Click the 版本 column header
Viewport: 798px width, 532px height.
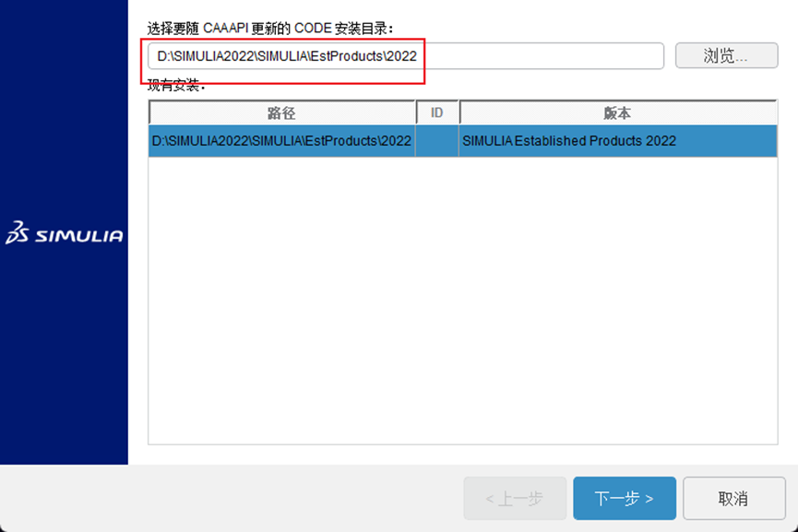[618, 112]
